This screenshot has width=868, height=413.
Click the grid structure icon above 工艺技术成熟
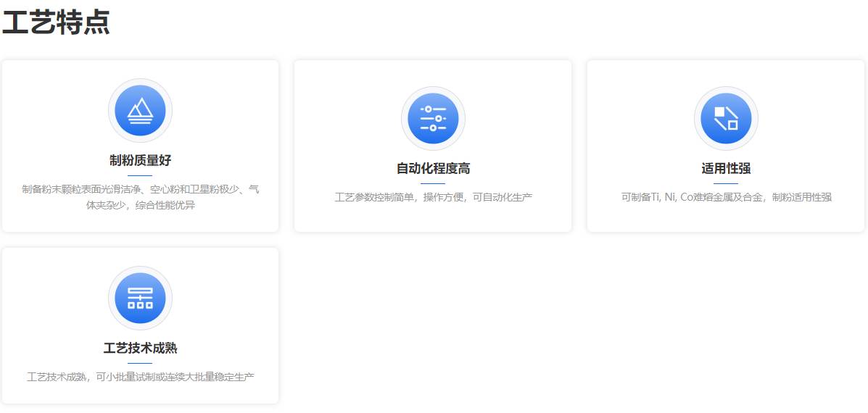[x=140, y=298]
